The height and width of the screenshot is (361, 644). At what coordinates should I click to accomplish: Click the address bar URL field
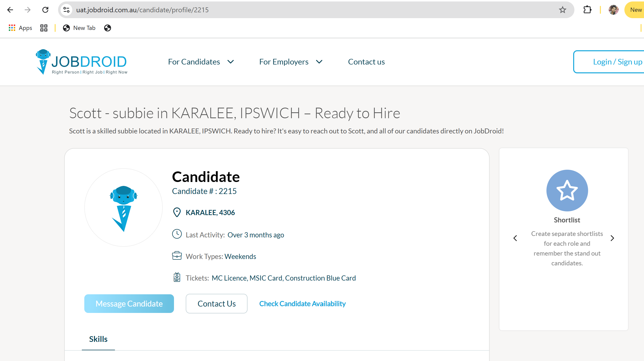pos(300,10)
